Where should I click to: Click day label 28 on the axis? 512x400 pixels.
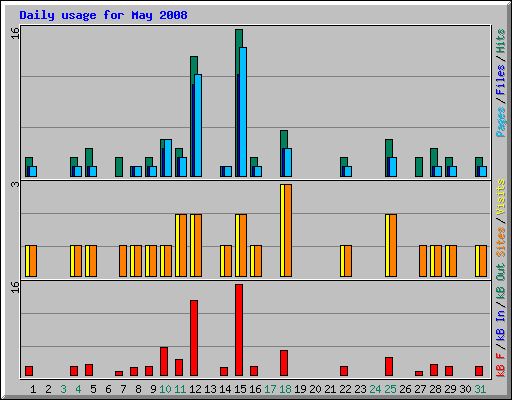click(435, 389)
